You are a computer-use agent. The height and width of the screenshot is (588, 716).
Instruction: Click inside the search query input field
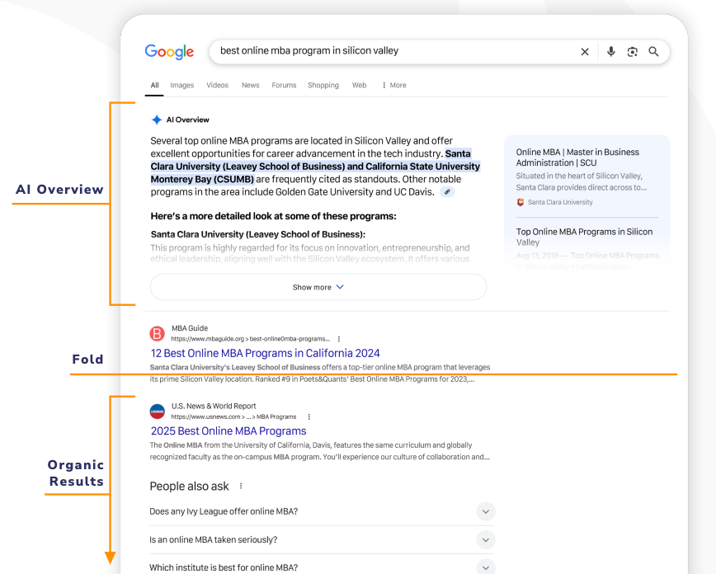388,51
